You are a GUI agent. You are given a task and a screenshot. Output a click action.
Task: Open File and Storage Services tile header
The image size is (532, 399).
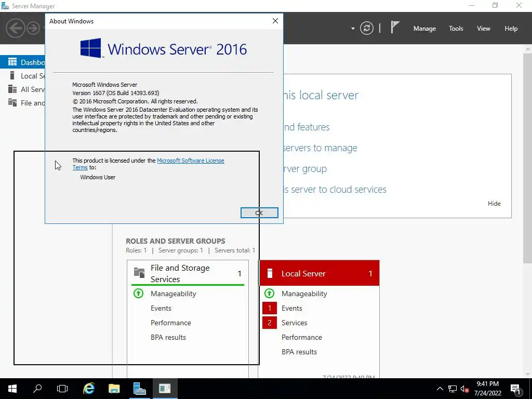(x=188, y=273)
